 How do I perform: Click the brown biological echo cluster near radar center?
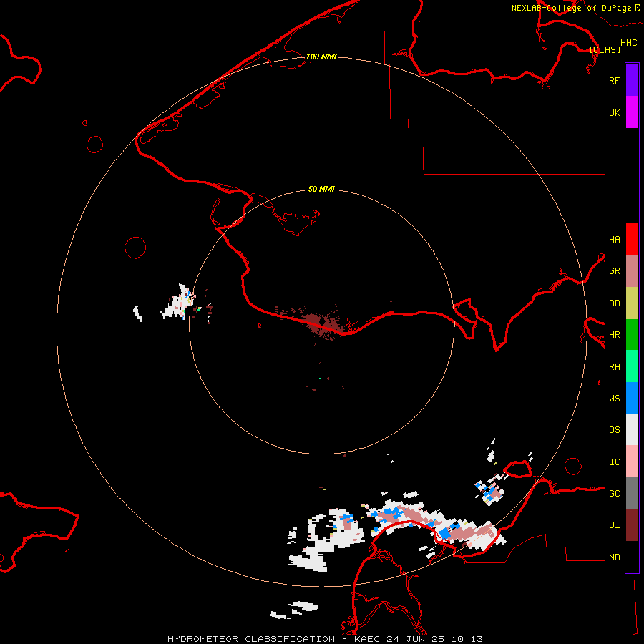tap(323, 323)
